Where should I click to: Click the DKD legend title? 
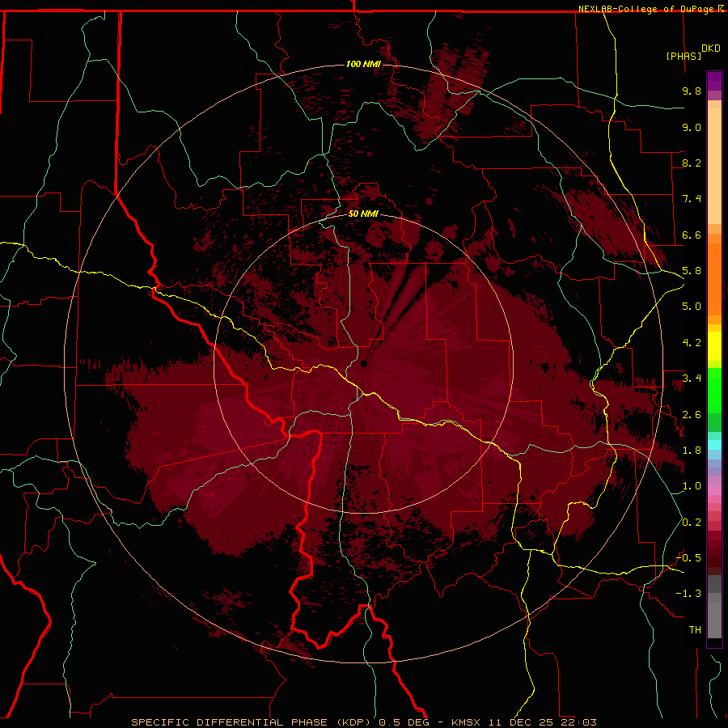[711, 49]
